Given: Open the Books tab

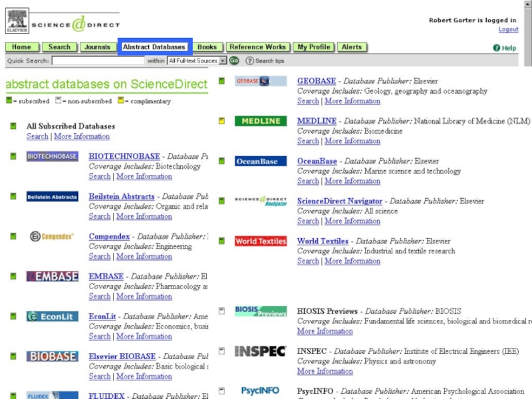Looking at the screenshot, I should pyautogui.click(x=207, y=47).
